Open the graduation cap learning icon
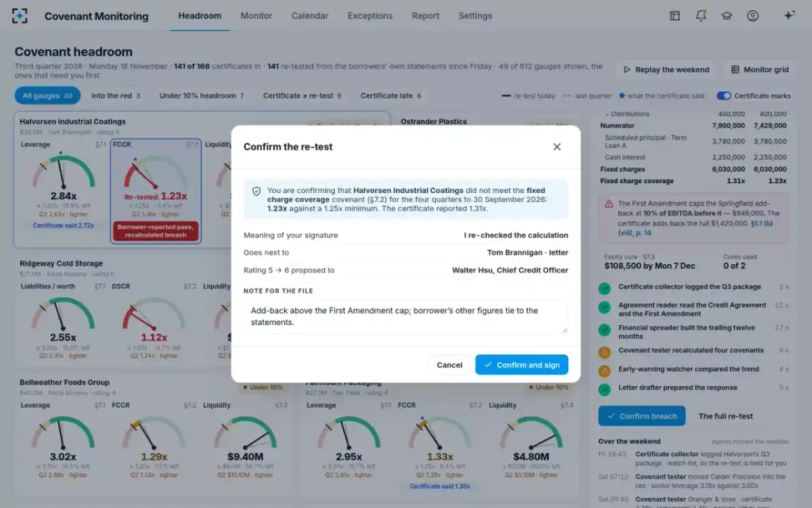This screenshot has width=812, height=508. (x=727, y=16)
